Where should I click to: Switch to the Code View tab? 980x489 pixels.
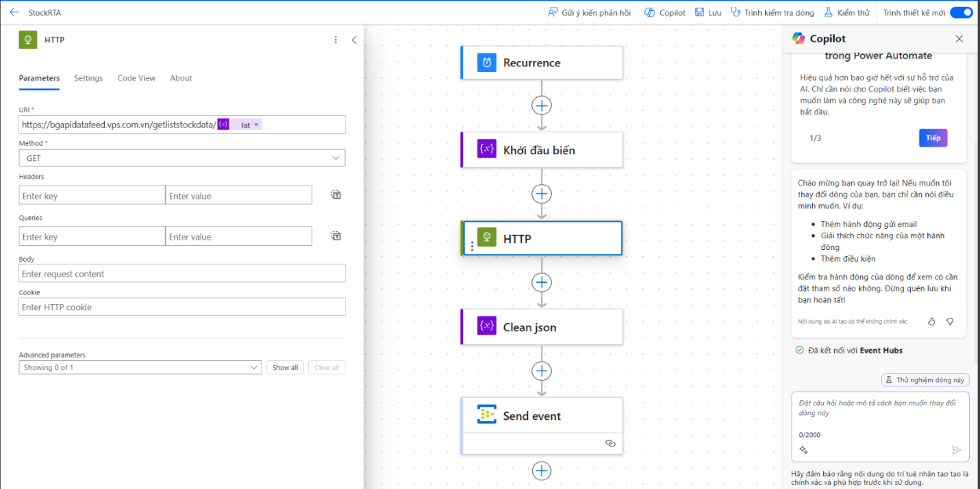136,78
